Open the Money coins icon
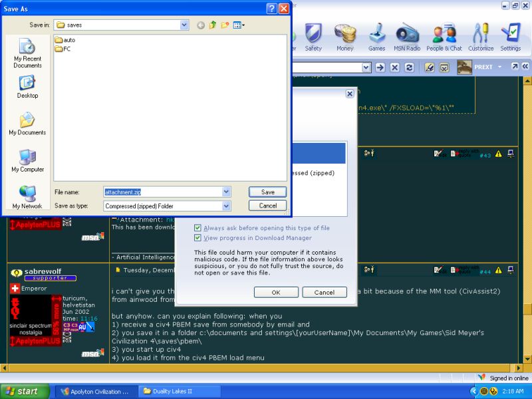The width and height of the screenshot is (532, 399). pyautogui.click(x=344, y=37)
